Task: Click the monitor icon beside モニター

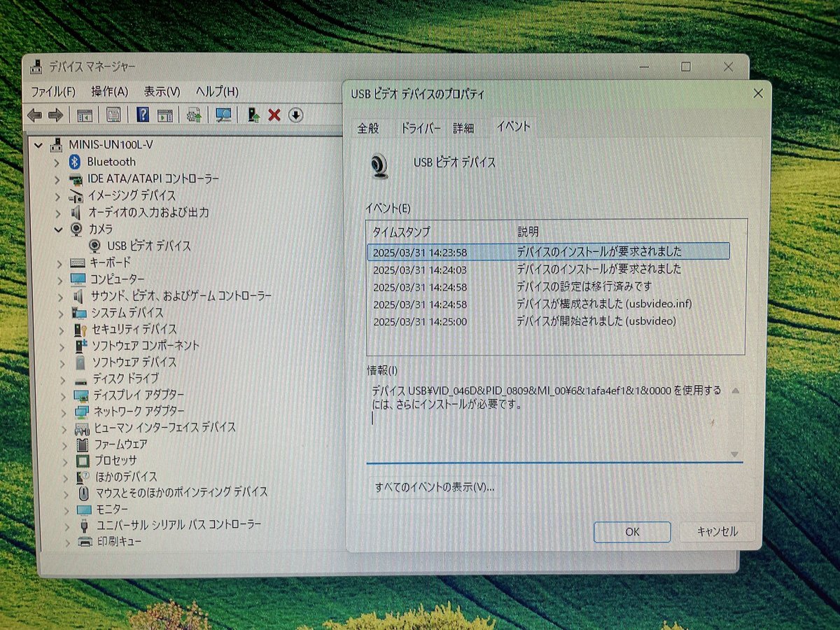Action: pyautogui.click(x=84, y=509)
